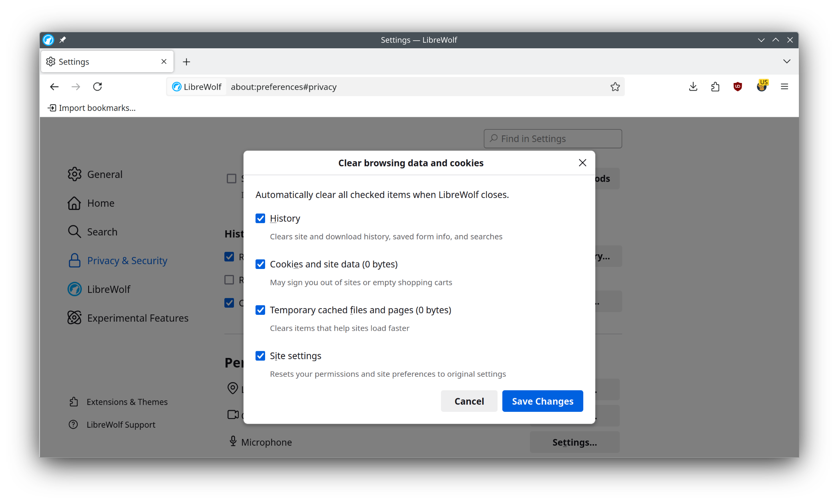
Task: Click Save Changes
Action: coord(543,401)
